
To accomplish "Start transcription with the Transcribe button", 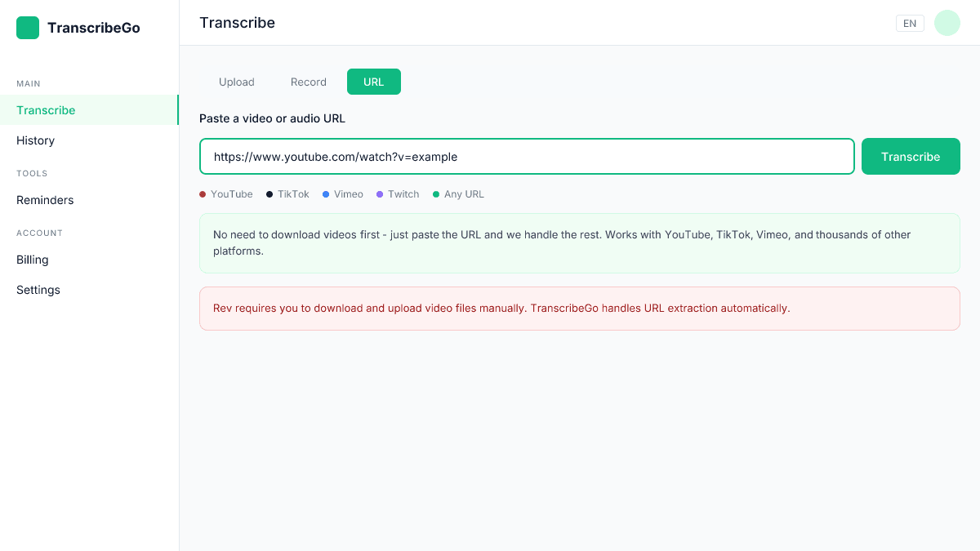I will [x=911, y=156].
